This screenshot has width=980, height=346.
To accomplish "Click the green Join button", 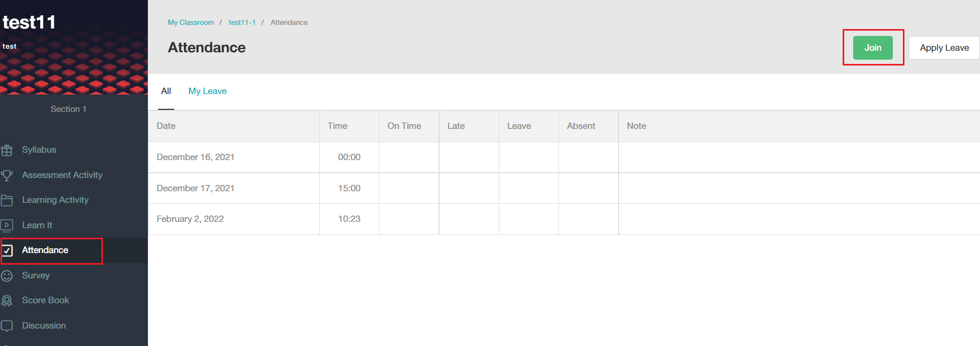I will [x=873, y=48].
